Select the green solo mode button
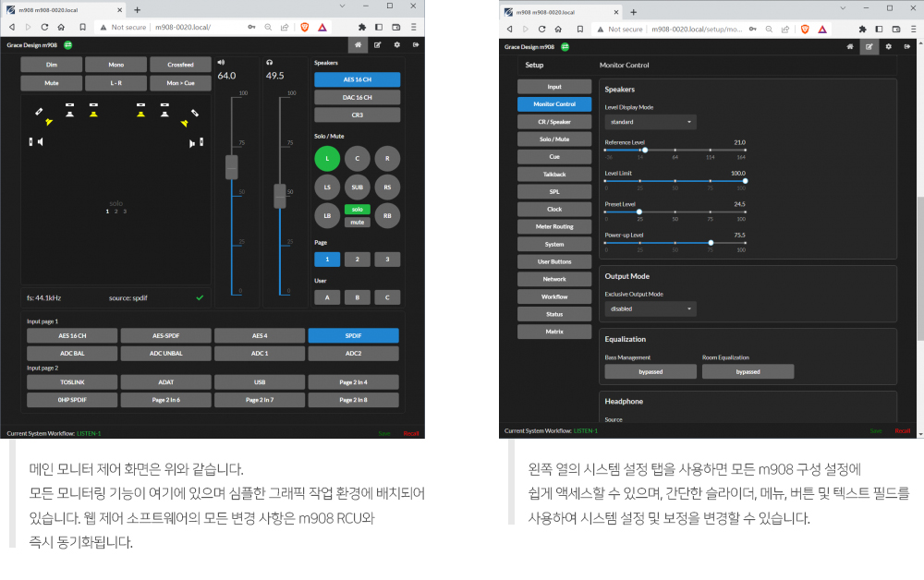Viewport: 924px width, 580px height. (357, 210)
